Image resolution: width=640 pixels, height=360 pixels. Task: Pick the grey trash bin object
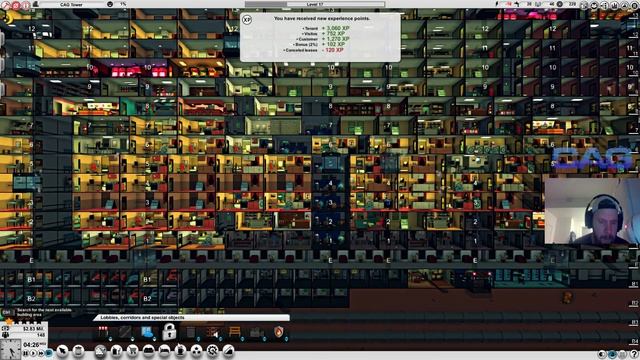point(191,331)
